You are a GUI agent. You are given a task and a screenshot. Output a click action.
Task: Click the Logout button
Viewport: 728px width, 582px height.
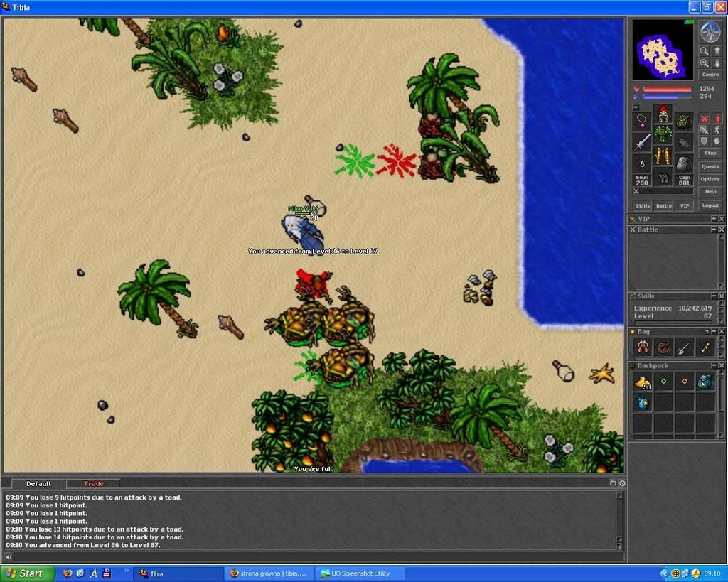[x=710, y=205]
